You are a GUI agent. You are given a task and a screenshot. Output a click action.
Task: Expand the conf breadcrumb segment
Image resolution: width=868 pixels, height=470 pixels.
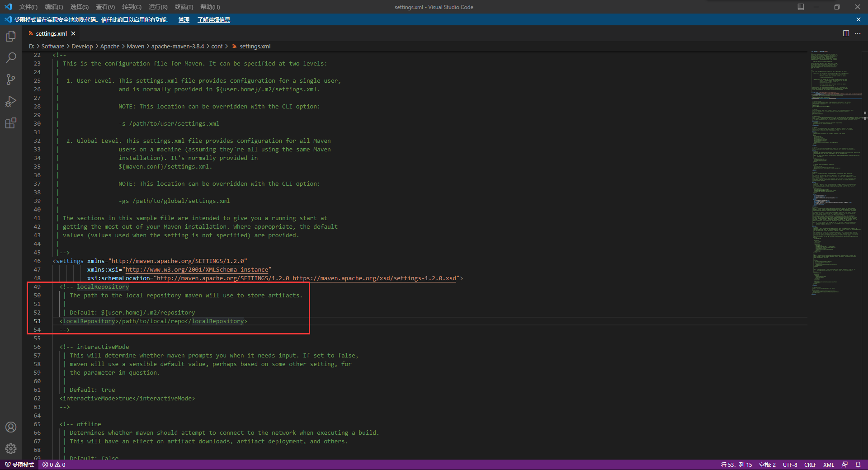217,46
